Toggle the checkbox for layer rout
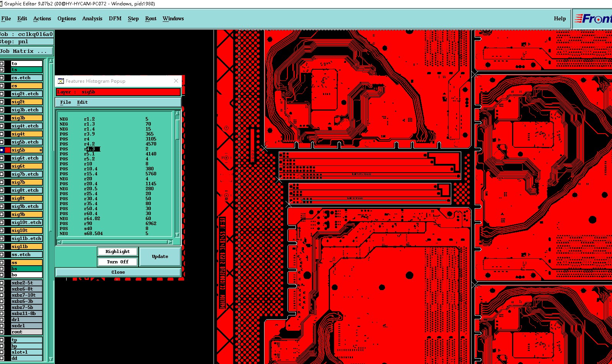The image size is (612, 364). coord(2,332)
